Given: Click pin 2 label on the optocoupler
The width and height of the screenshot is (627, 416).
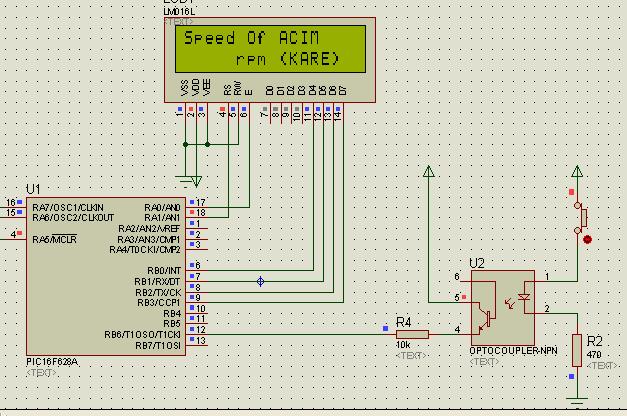Looking at the screenshot, I should [x=547, y=308].
